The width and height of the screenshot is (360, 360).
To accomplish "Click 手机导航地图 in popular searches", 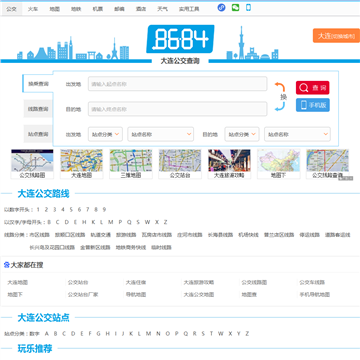I will (315, 295).
